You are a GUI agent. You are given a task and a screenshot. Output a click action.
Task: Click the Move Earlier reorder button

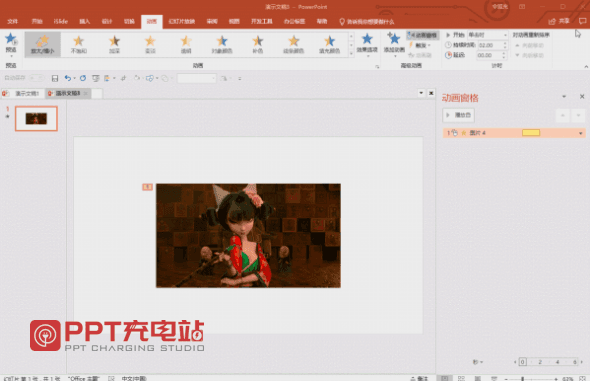(530, 46)
